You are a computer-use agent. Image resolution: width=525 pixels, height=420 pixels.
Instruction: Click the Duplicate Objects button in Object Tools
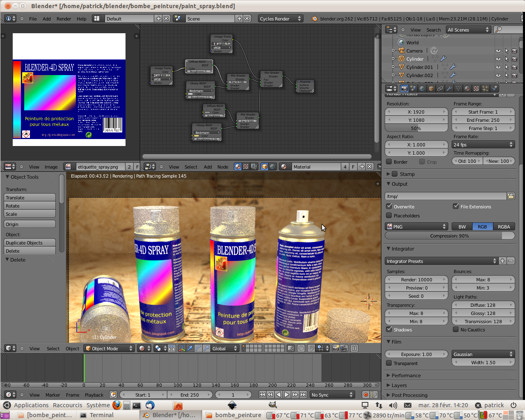click(30, 242)
